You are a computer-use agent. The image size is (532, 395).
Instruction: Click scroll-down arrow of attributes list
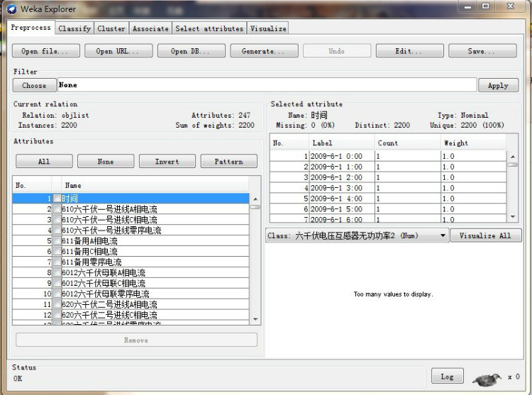[x=255, y=319]
